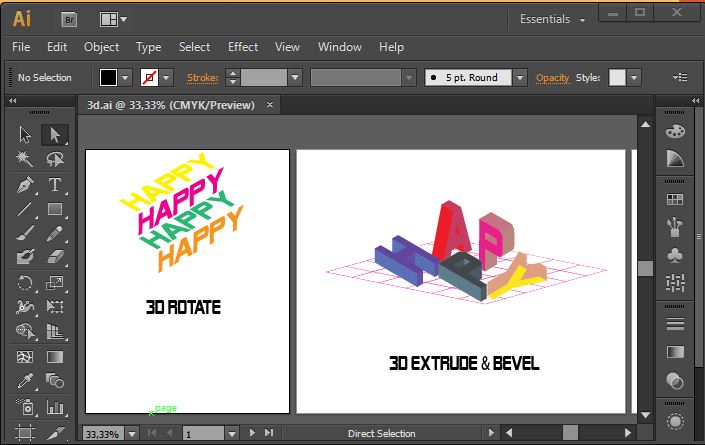Select the Pen tool
Screen dimensions: 705x445
tap(25, 185)
